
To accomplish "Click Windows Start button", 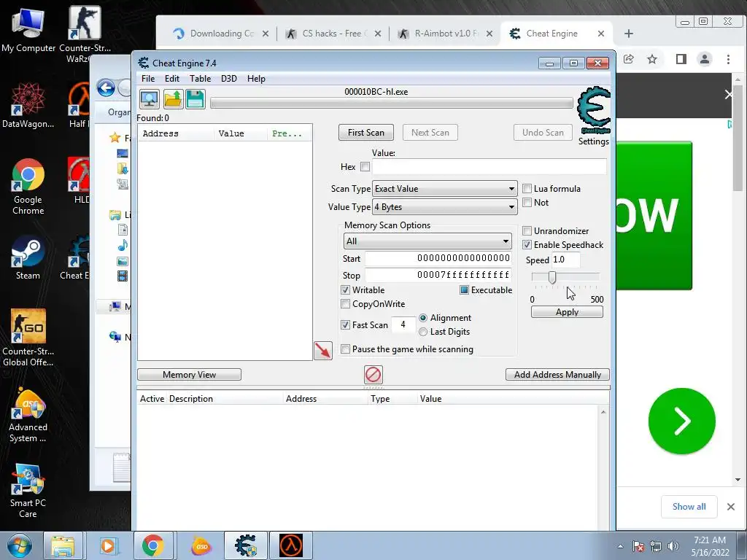I will (x=19, y=545).
